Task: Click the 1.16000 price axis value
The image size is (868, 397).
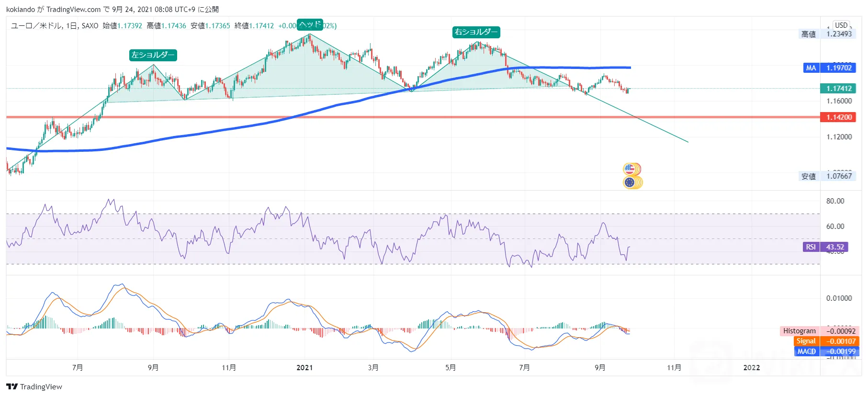Action: (839, 101)
